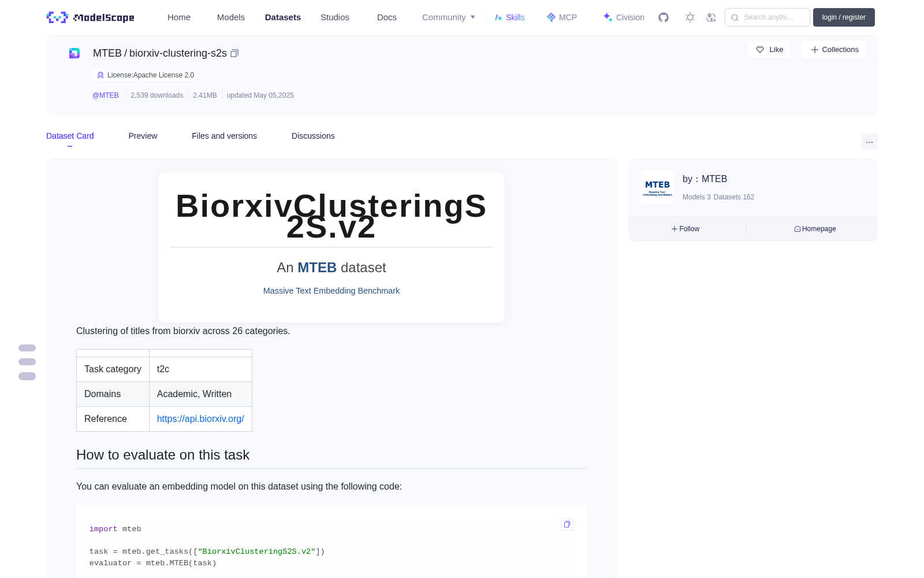Click the 'by：MTEB' organization name
The width and height of the screenshot is (924, 578).
click(x=705, y=179)
